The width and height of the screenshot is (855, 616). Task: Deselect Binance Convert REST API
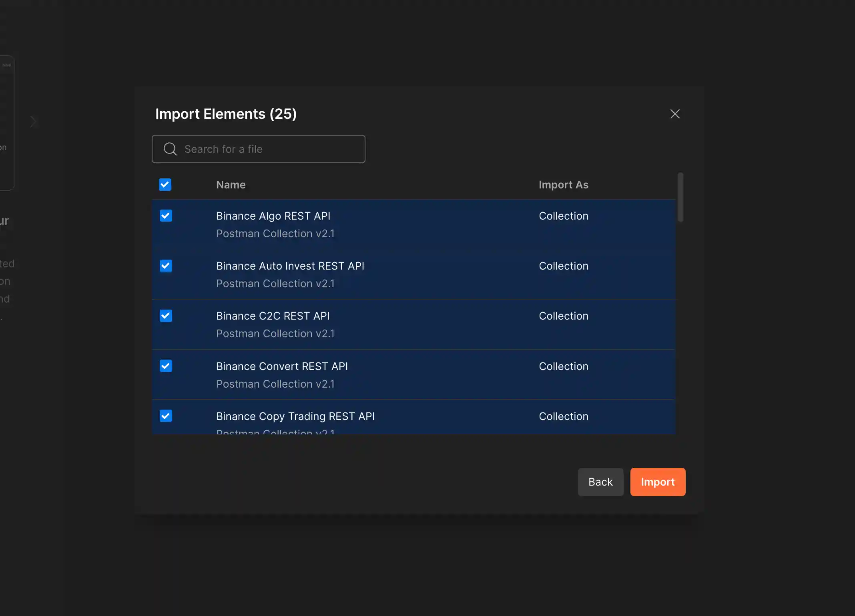tap(165, 366)
